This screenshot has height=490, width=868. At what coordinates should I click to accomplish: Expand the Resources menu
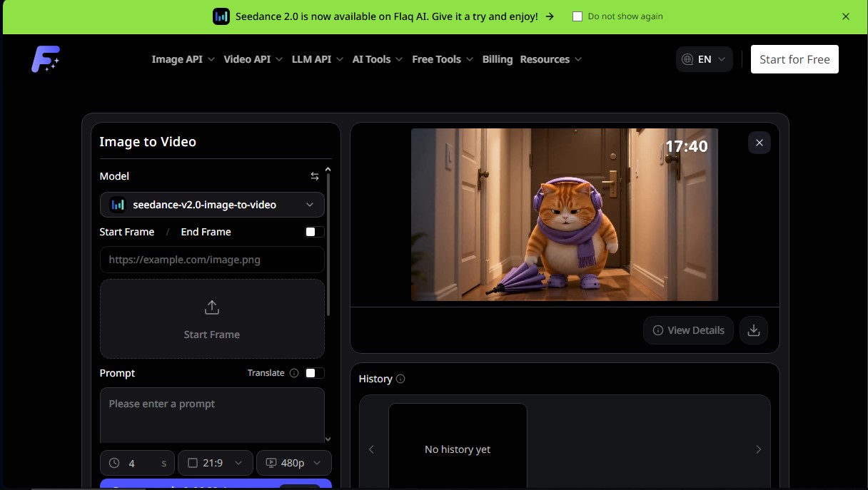tap(551, 59)
